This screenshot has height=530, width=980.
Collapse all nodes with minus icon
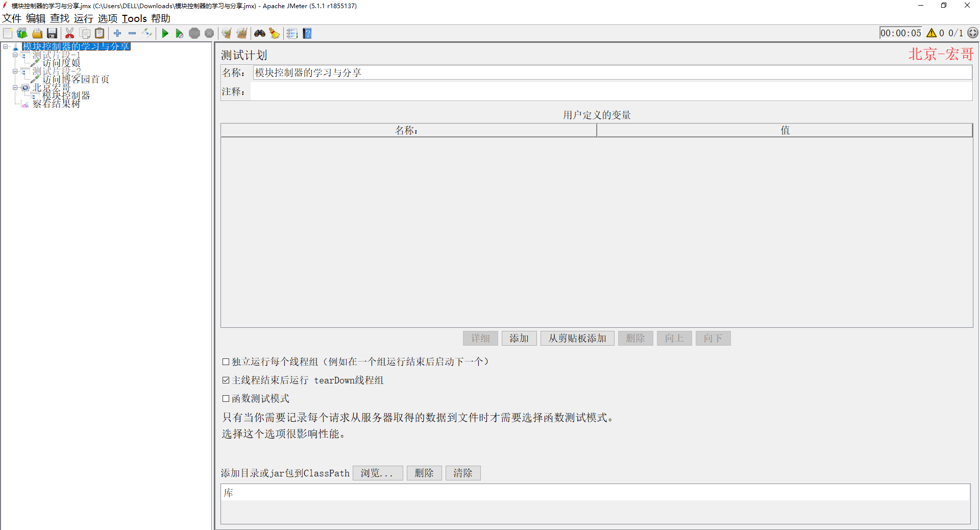pyautogui.click(x=132, y=33)
